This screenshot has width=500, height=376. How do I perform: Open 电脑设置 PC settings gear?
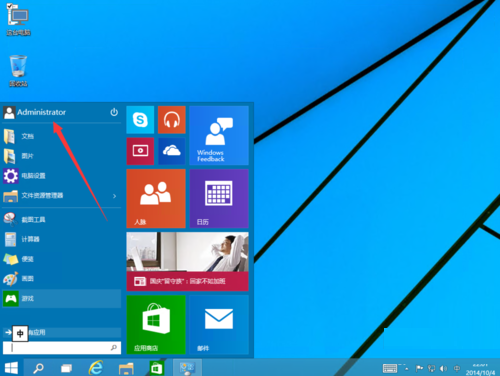(61, 176)
